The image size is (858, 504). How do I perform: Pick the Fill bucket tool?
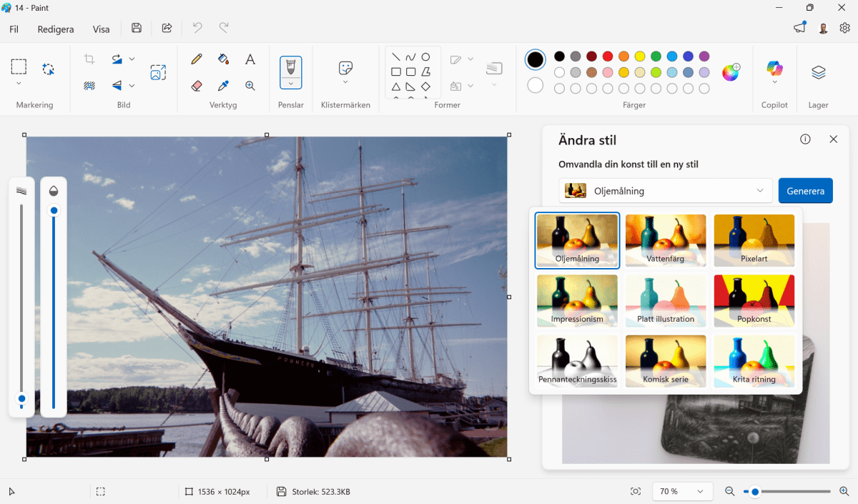[x=223, y=59]
